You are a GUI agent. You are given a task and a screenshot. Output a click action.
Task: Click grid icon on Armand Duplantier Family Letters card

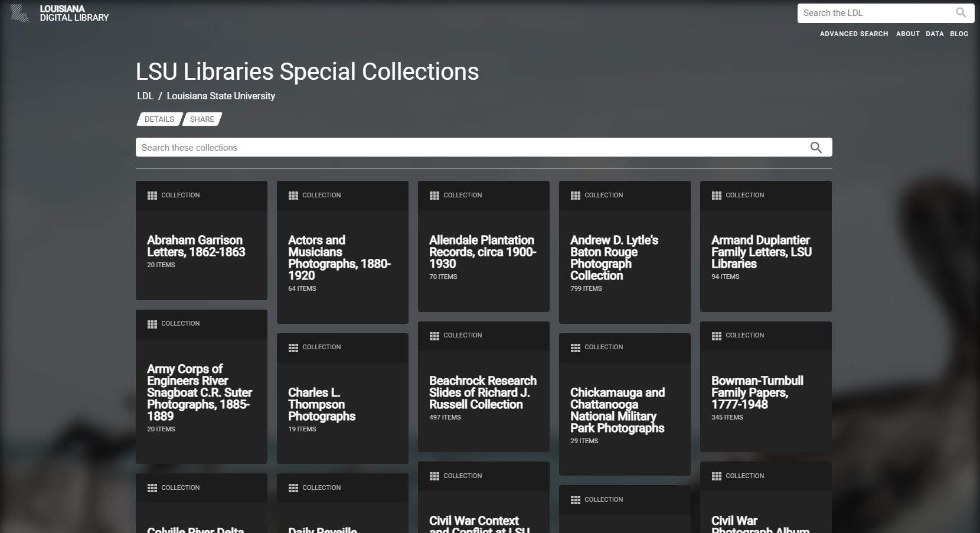coord(717,196)
